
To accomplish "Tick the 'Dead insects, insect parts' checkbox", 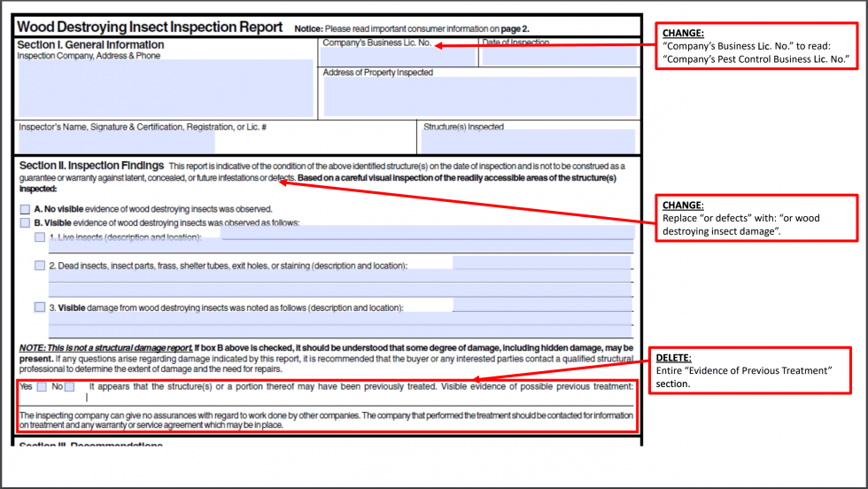I will [x=40, y=266].
